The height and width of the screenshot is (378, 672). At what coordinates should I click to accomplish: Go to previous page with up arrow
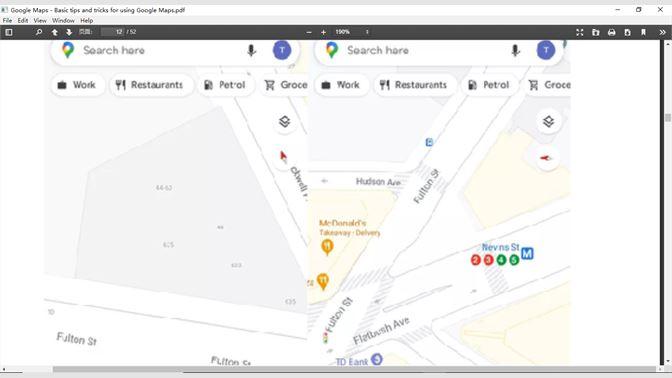pos(54,32)
